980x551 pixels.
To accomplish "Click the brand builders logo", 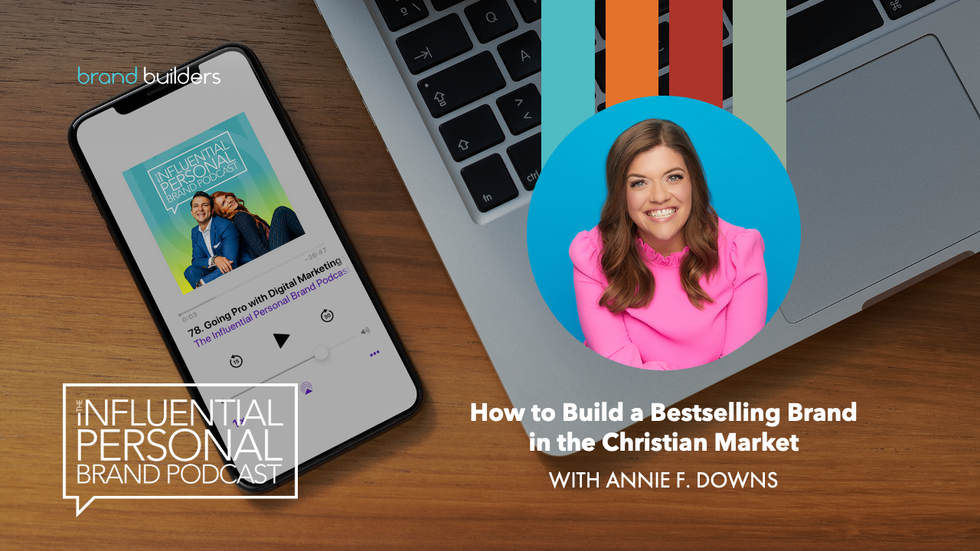I will click(x=149, y=76).
